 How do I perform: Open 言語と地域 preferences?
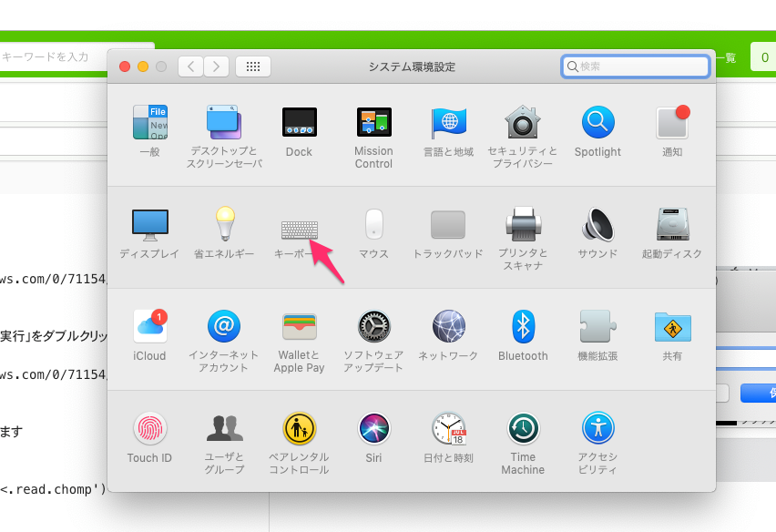449,122
